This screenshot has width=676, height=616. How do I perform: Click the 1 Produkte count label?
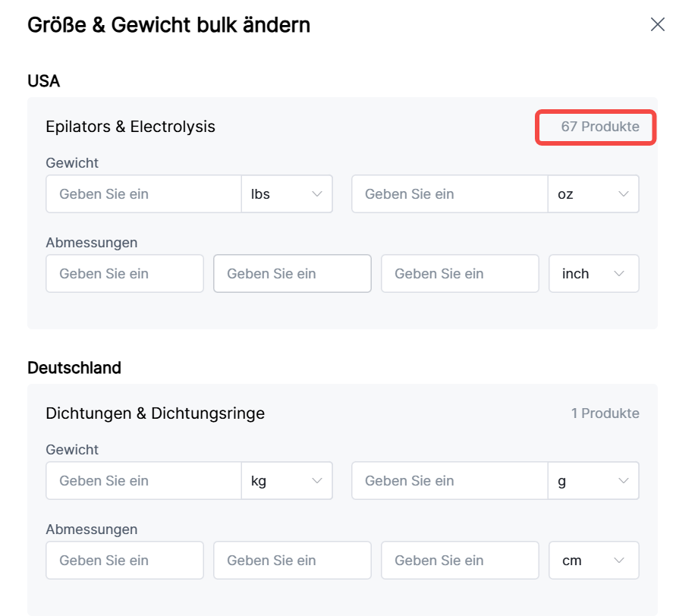pos(605,413)
